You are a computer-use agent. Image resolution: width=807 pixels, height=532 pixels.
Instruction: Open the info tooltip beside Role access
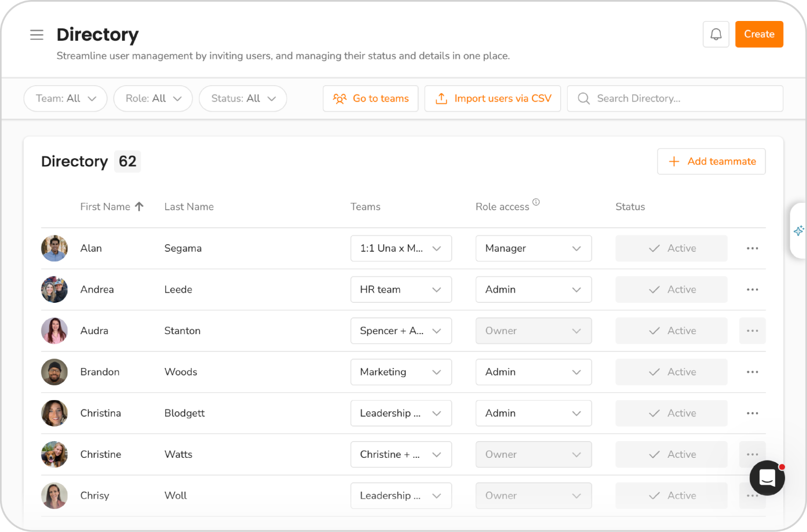click(536, 202)
